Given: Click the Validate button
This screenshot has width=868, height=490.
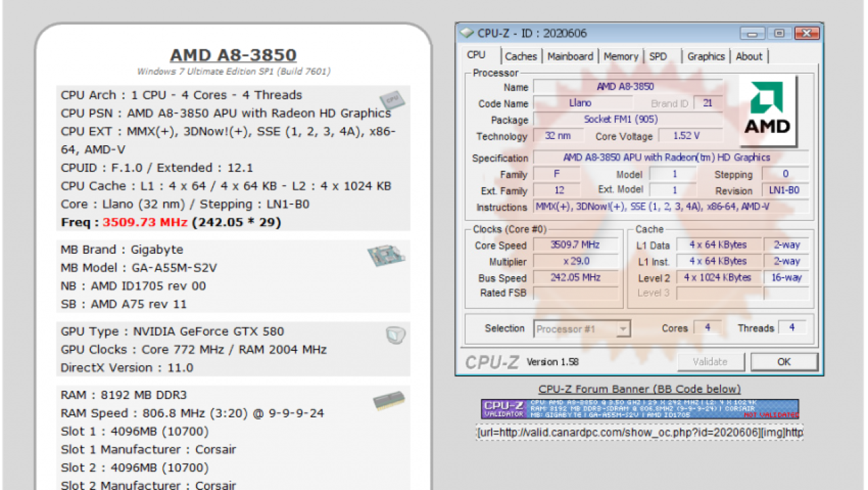Looking at the screenshot, I should point(710,362).
